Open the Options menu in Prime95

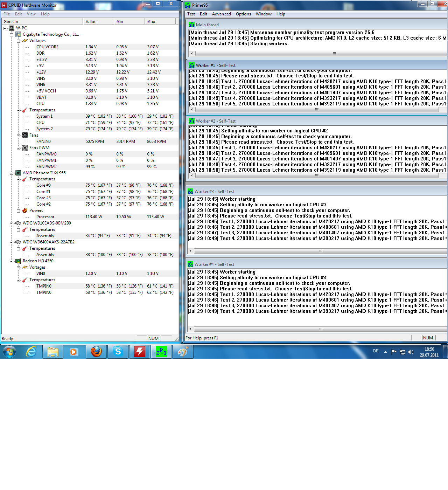point(243,14)
